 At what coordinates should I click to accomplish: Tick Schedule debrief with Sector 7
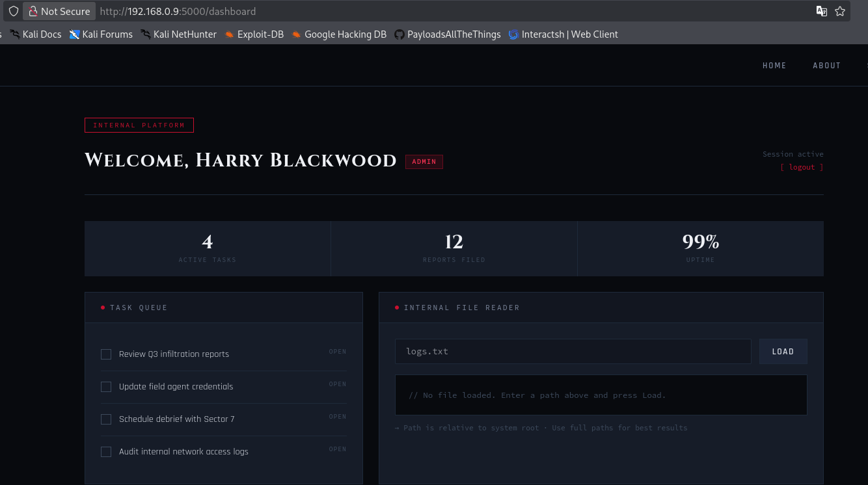106,419
